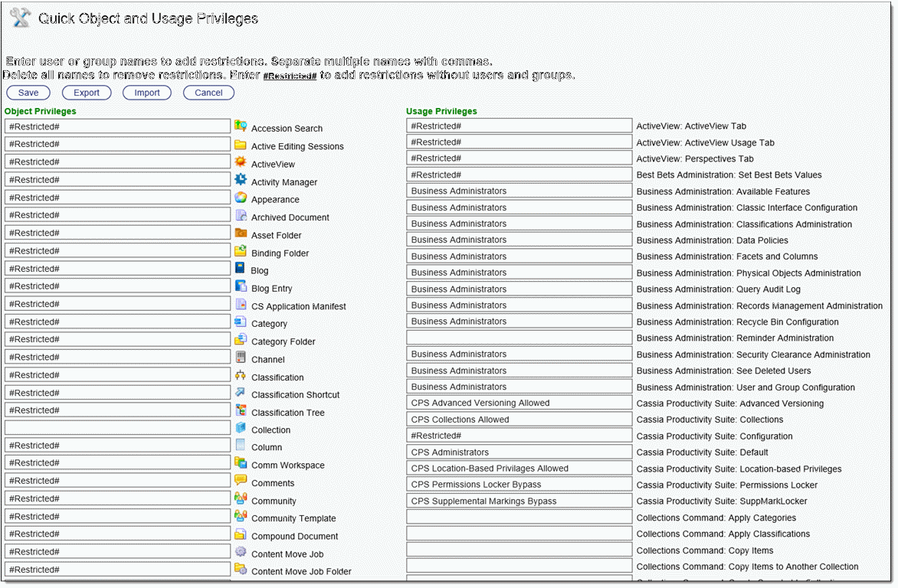Click the Cassia Productivity Suite: Default field
The height and width of the screenshot is (588, 898).
(x=519, y=452)
